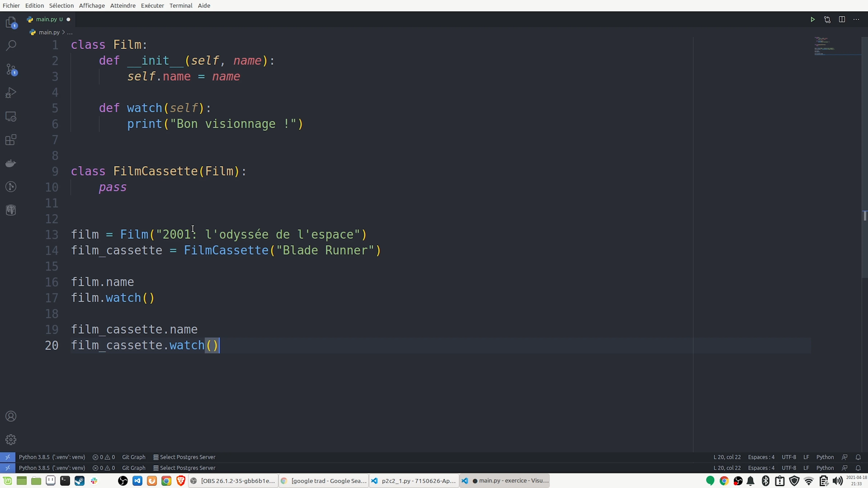Image resolution: width=868 pixels, height=488 pixels.
Task: Open the Explorer view in activity bar
Action: 11,23
